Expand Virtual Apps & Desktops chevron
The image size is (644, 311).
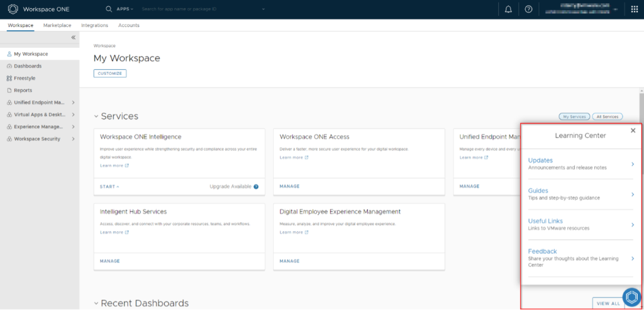click(x=73, y=115)
